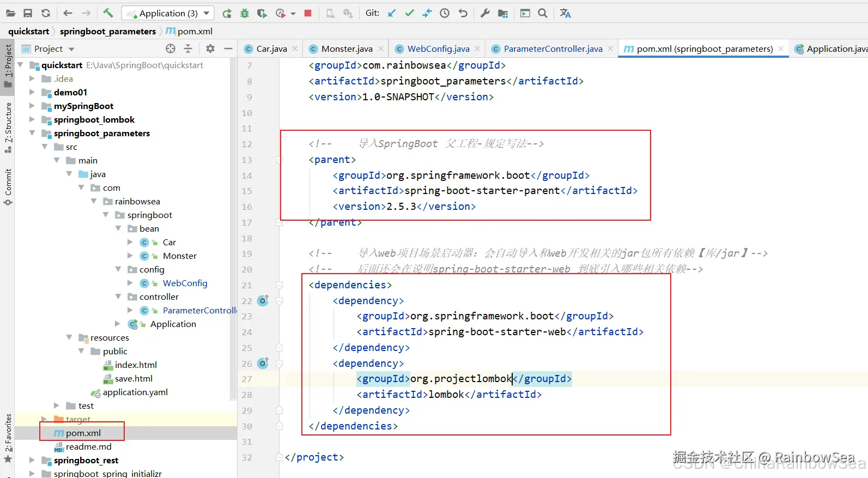Click gutter dependency icon on line 26
Image resolution: width=868 pixels, height=478 pixels.
tap(263, 363)
